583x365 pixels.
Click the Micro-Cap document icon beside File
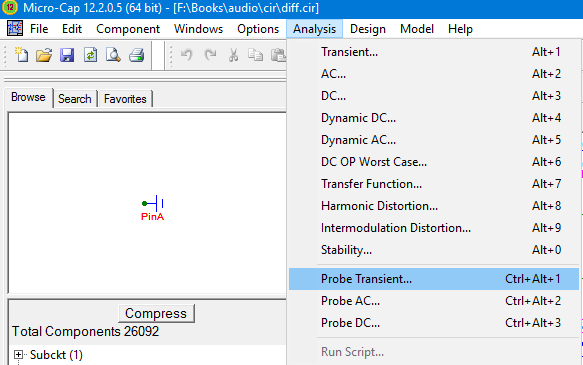pos(15,28)
